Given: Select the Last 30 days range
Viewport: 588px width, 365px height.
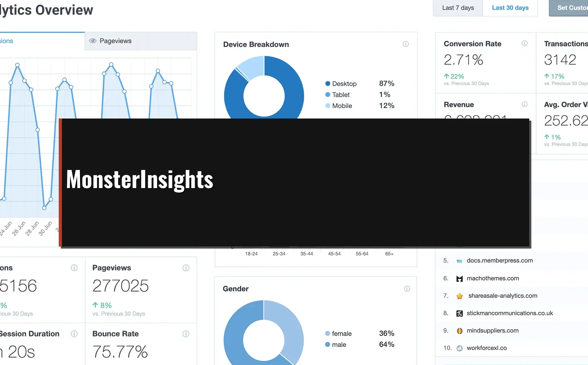Looking at the screenshot, I should pyautogui.click(x=510, y=8).
